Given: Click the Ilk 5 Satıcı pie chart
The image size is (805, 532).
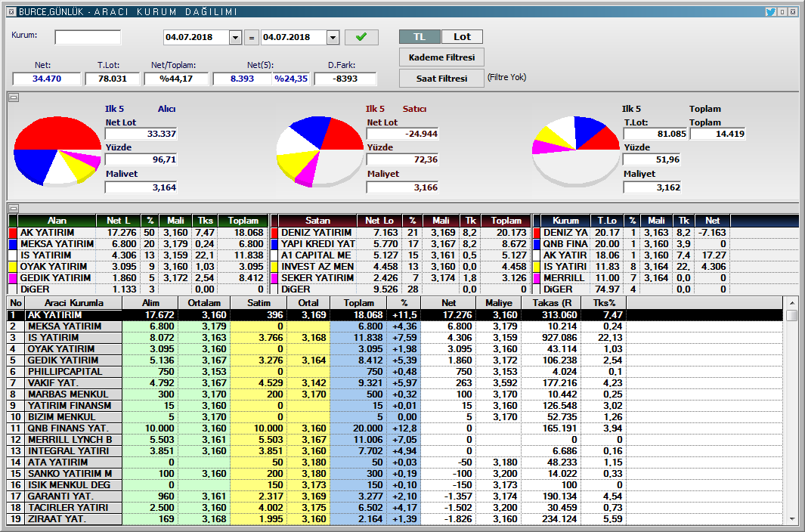Looking at the screenshot, I should click(320, 151).
